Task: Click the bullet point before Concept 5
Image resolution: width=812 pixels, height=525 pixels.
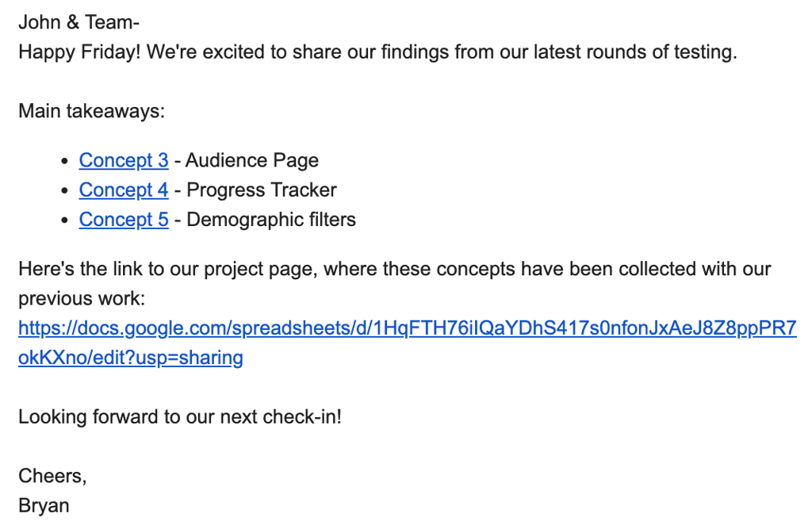Action: pyautogui.click(x=64, y=220)
